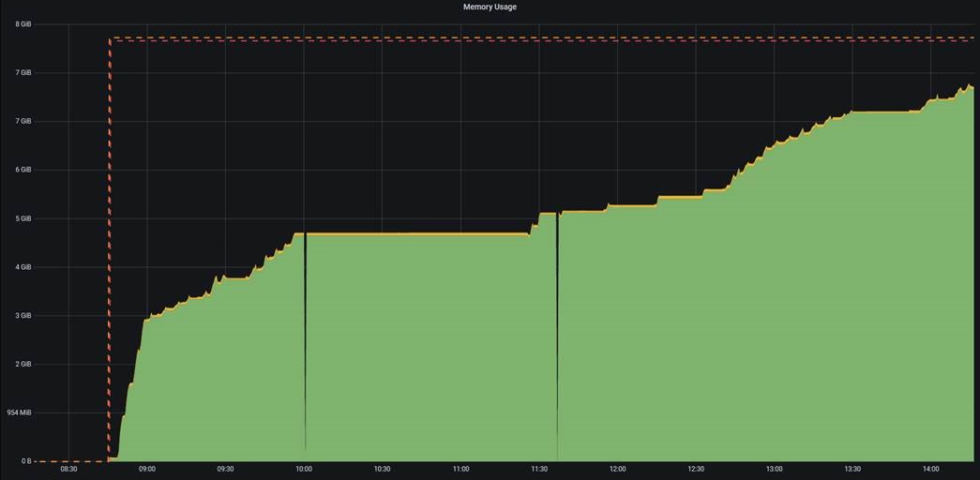Click the 6 GiB y-axis label

click(23, 170)
